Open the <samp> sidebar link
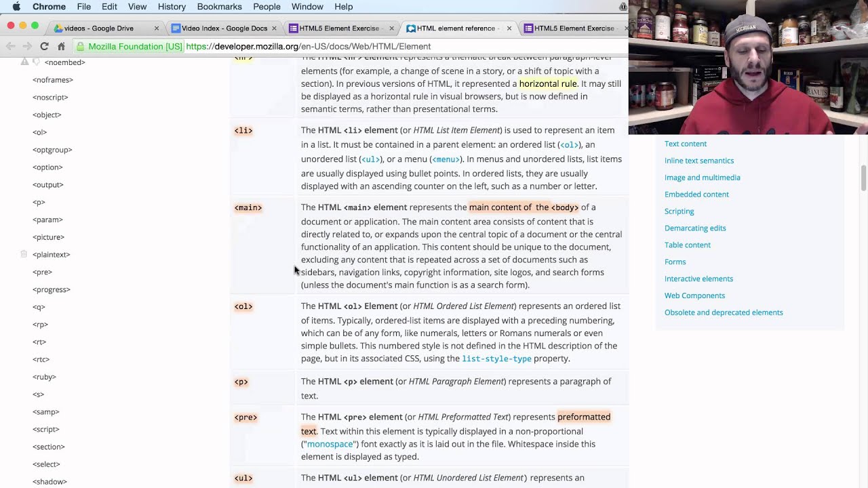 coord(46,412)
